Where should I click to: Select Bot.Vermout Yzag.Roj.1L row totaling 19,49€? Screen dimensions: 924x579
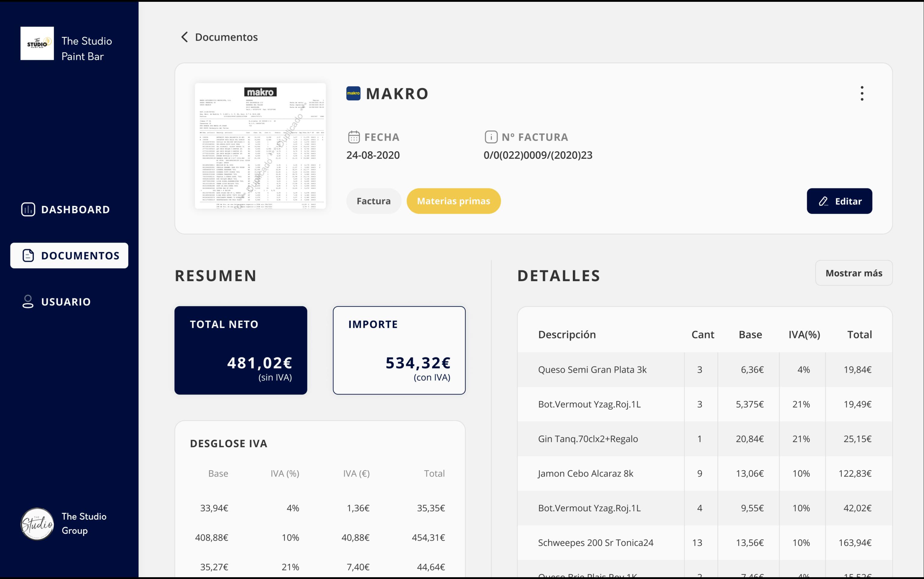705,404
